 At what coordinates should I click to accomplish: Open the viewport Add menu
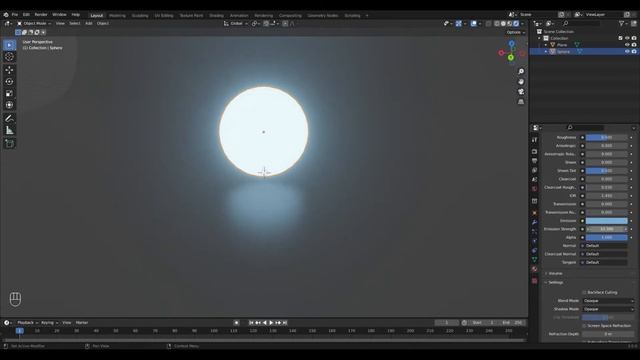click(89, 24)
